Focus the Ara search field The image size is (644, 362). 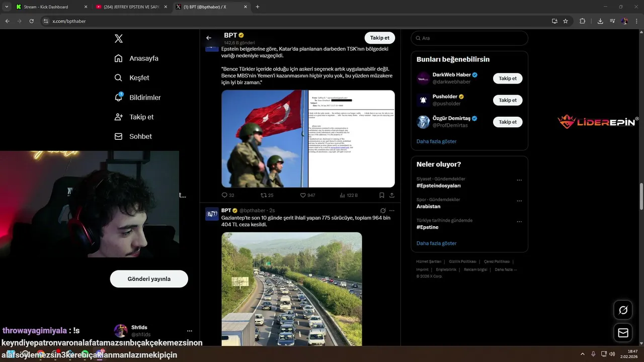(469, 38)
